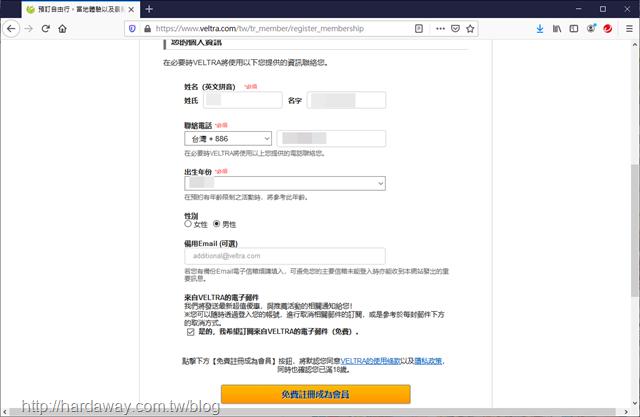Click the address bar URL

point(260,29)
